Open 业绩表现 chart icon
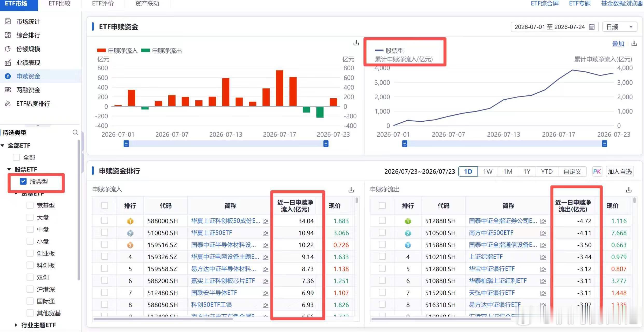This screenshot has height=332, width=644. coord(8,63)
